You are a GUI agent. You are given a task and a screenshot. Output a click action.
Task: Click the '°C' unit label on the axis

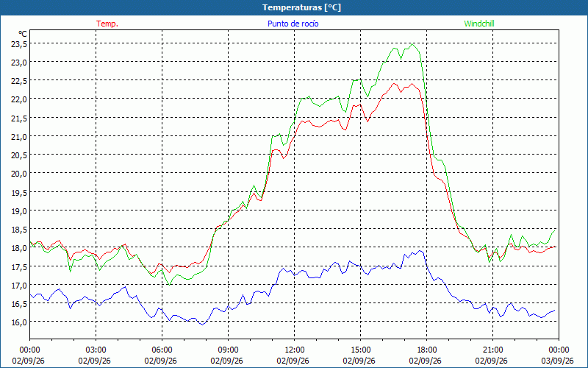pyautogui.click(x=23, y=34)
